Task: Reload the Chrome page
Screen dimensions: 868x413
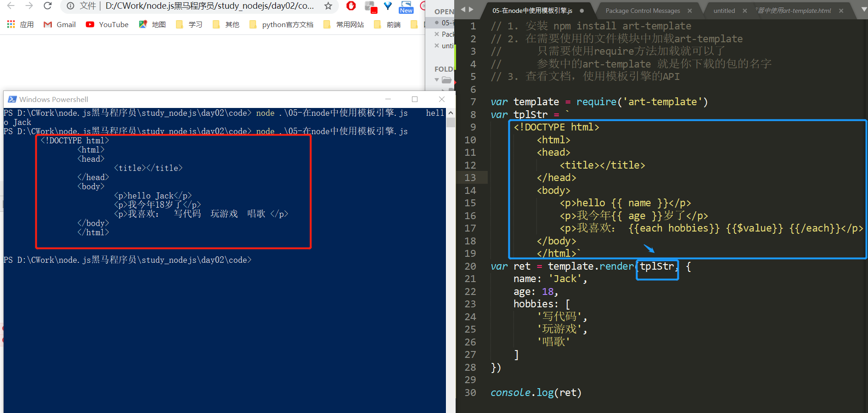Action: tap(48, 6)
